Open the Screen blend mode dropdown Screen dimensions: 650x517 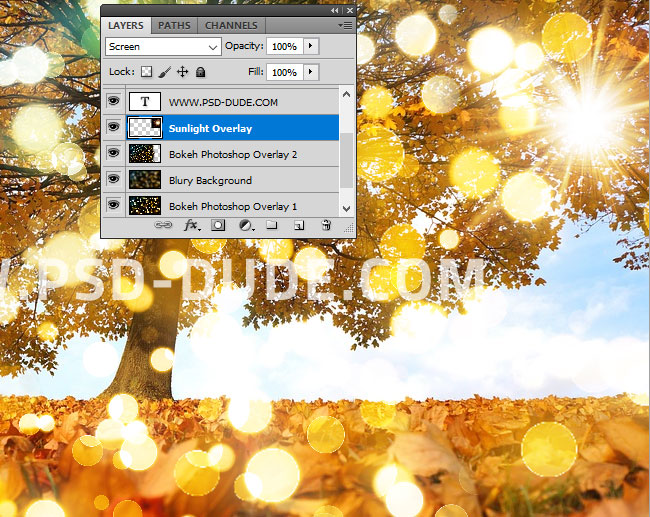click(163, 46)
